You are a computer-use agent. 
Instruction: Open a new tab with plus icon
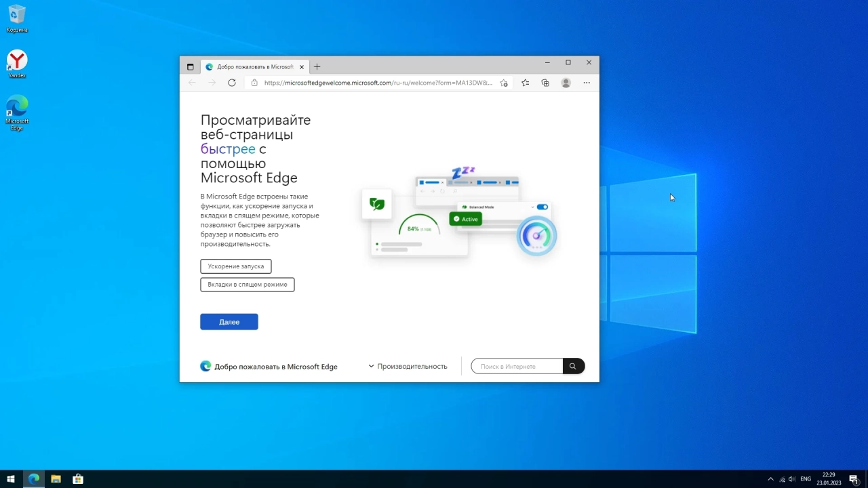click(317, 67)
